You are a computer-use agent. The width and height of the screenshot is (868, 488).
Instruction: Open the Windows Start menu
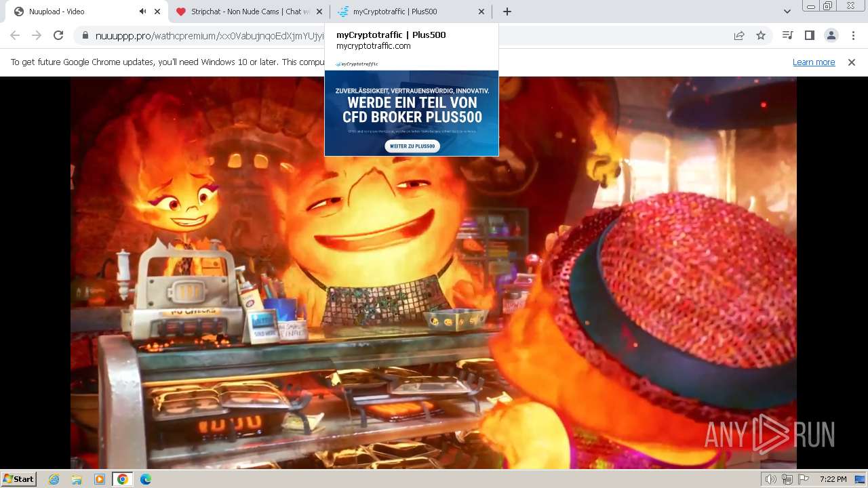[18, 479]
